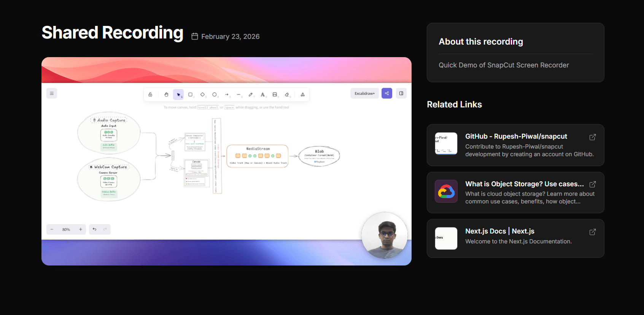Select the Text tool
This screenshot has width=644, height=315.
[262, 94]
